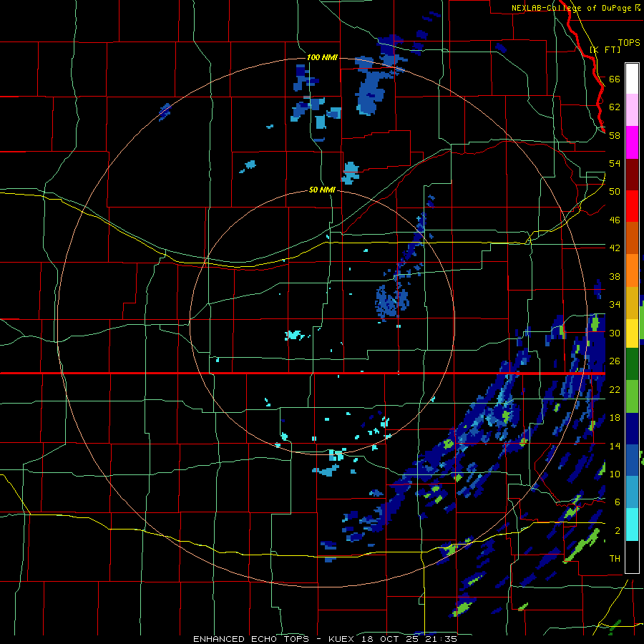This screenshot has height=644, width=644.
Task: Click legend value 62
Action: [615, 107]
